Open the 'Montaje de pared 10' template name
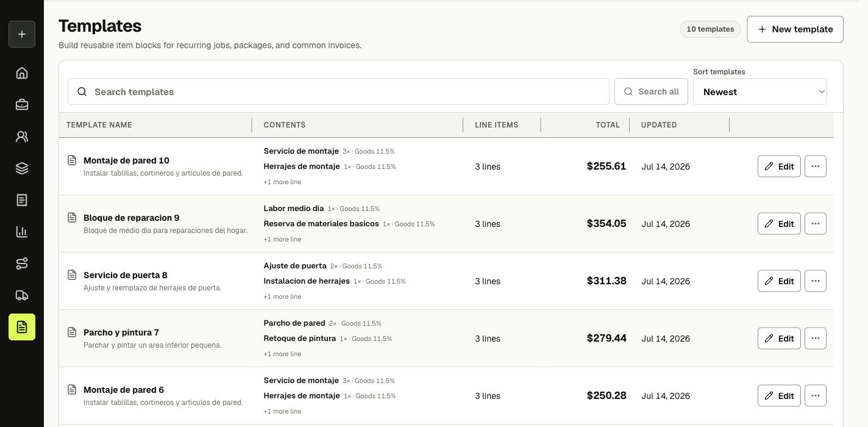Image resolution: width=868 pixels, height=427 pixels. pos(126,160)
